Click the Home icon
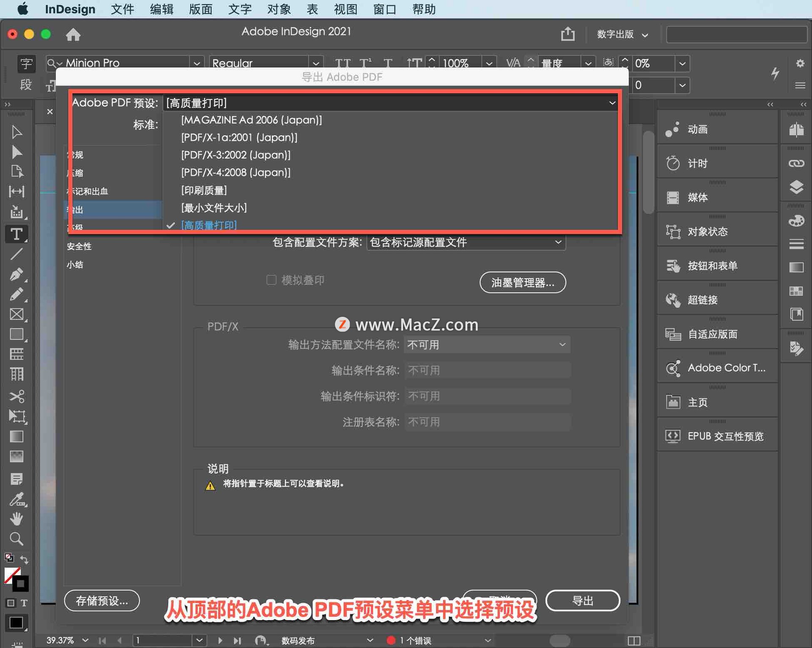Image resolution: width=812 pixels, height=648 pixels. click(x=73, y=34)
